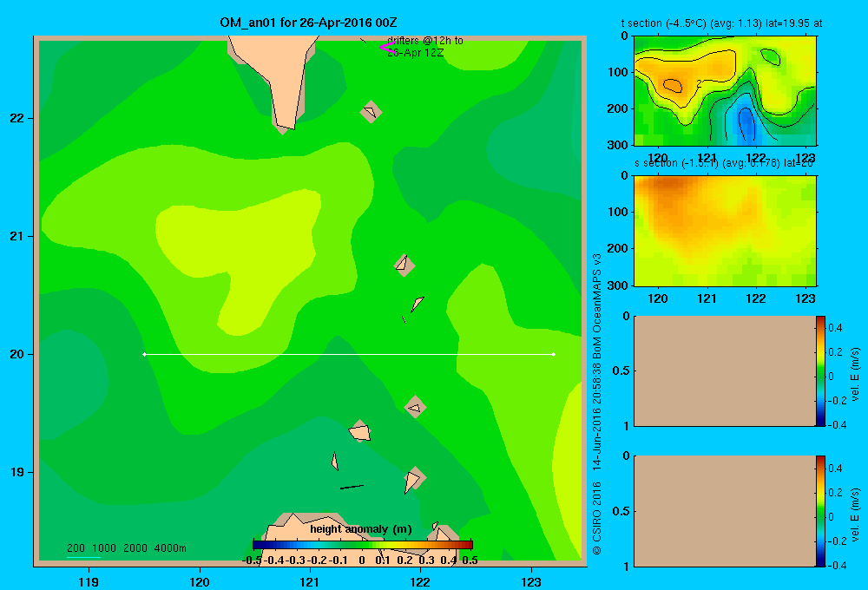Click the upper vel. E colorbar
This screenshot has height=590, width=868.
click(820, 370)
